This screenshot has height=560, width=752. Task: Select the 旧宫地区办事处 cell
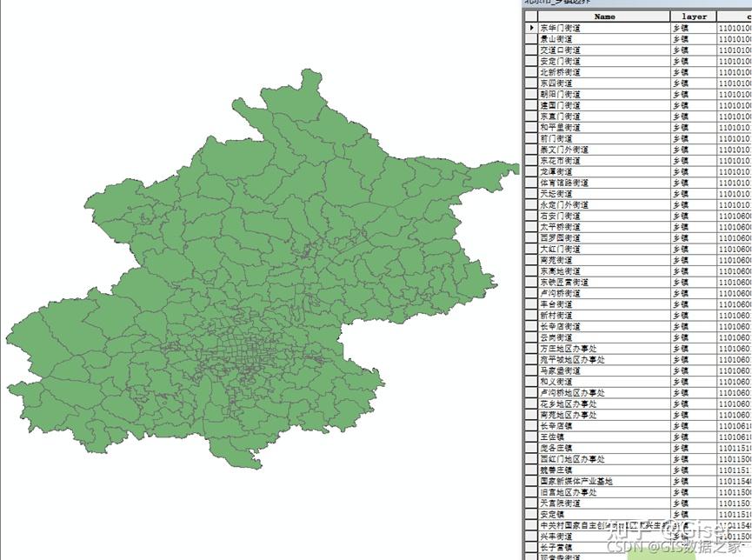tap(604, 492)
